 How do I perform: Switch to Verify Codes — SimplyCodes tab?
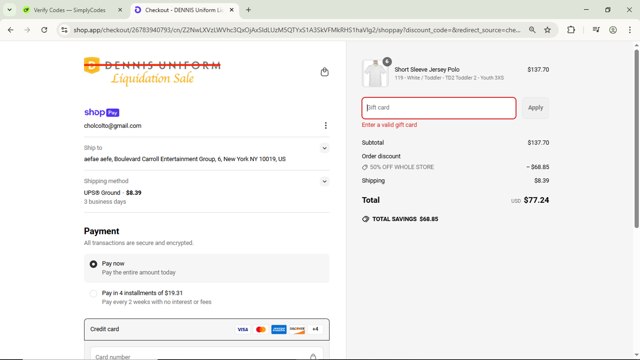69,10
